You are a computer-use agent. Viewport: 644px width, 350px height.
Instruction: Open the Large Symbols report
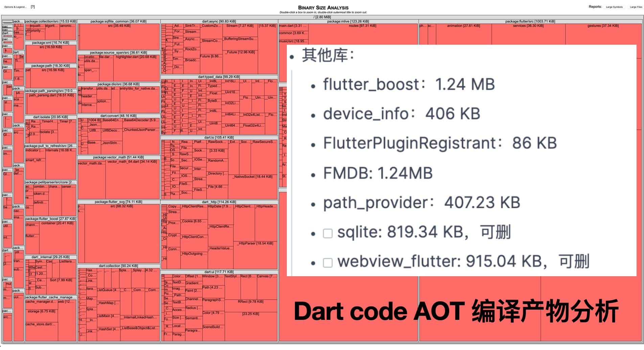pyautogui.click(x=614, y=7)
